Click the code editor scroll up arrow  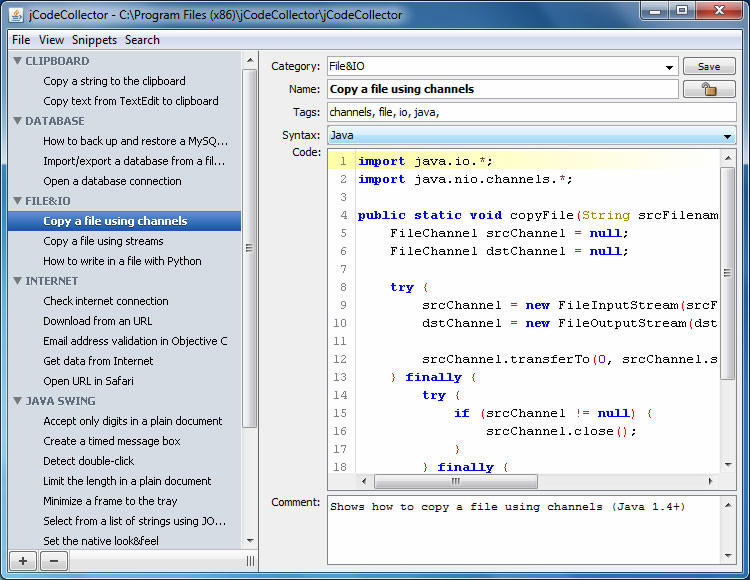point(728,158)
